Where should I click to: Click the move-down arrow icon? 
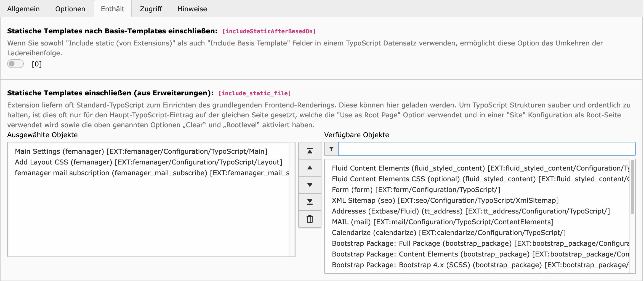(x=310, y=185)
